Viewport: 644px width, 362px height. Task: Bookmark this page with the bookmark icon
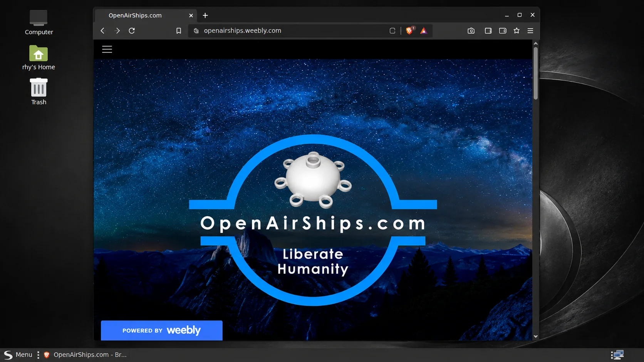pyautogui.click(x=179, y=31)
